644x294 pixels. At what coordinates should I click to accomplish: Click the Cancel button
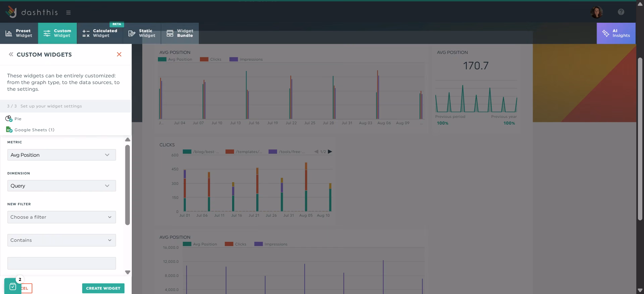26,288
